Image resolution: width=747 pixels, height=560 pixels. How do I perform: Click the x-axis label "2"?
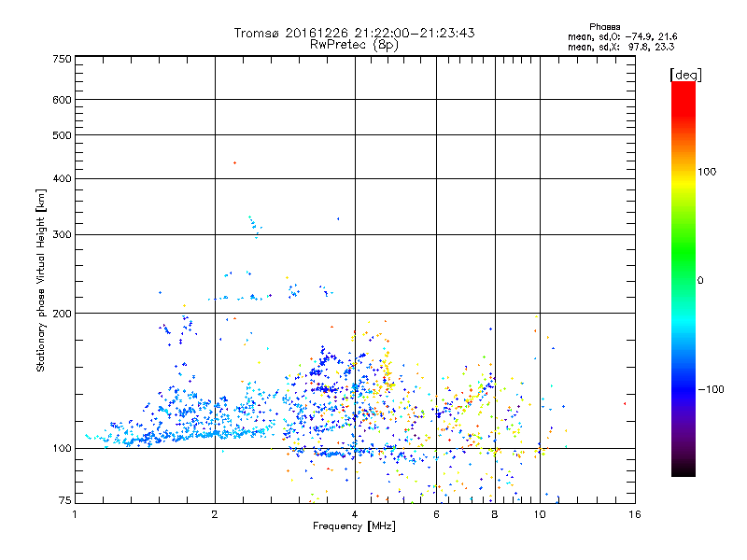pos(215,514)
